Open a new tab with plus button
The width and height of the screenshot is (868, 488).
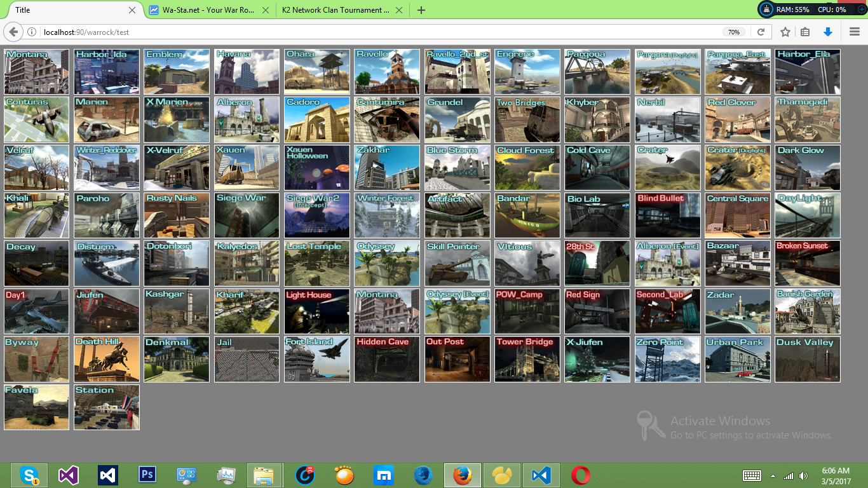point(421,10)
